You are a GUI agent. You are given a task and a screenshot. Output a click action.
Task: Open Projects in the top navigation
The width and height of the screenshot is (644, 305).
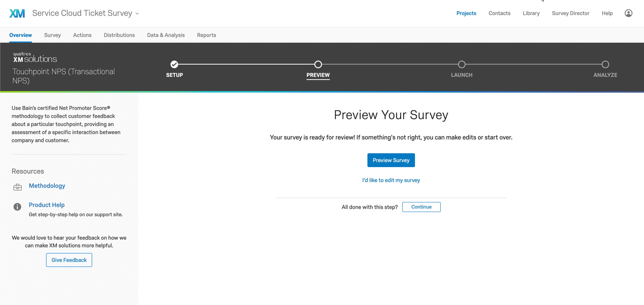pyautogui.click(x=466, y=13)
